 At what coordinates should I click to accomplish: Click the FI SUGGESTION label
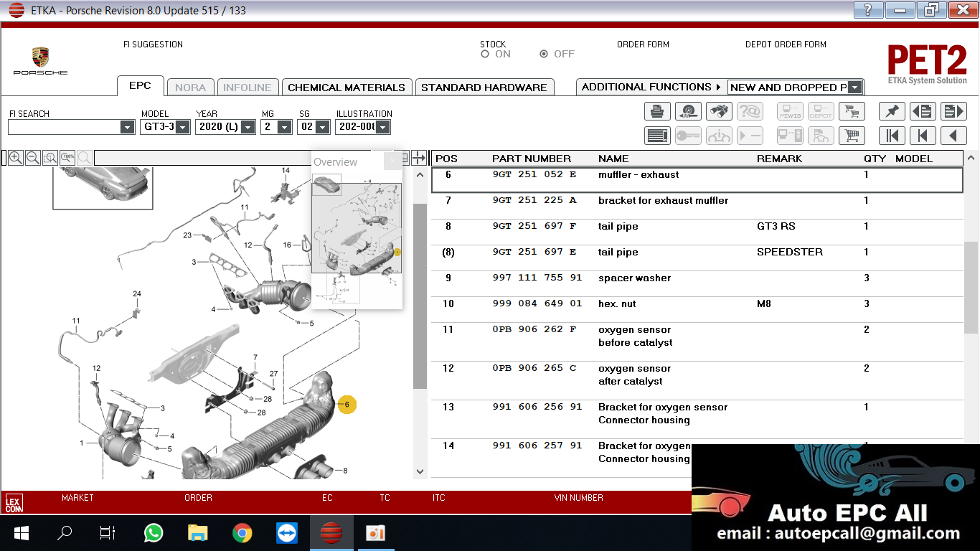[x=153, y=44]
